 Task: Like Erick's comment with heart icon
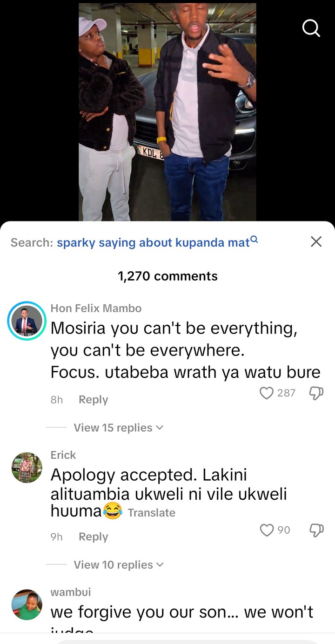click(267, 530)
